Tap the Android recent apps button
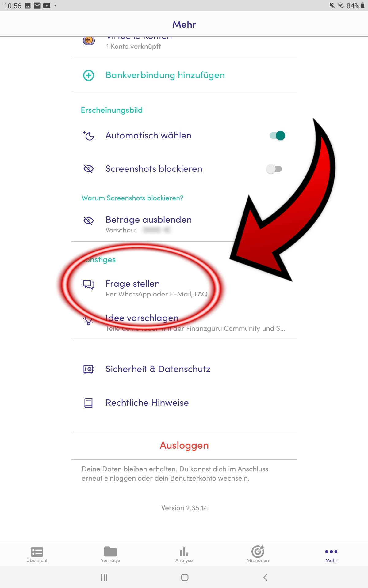Image resolution: width=368 pixels, height=588 pixels. [x=104, y=578]
